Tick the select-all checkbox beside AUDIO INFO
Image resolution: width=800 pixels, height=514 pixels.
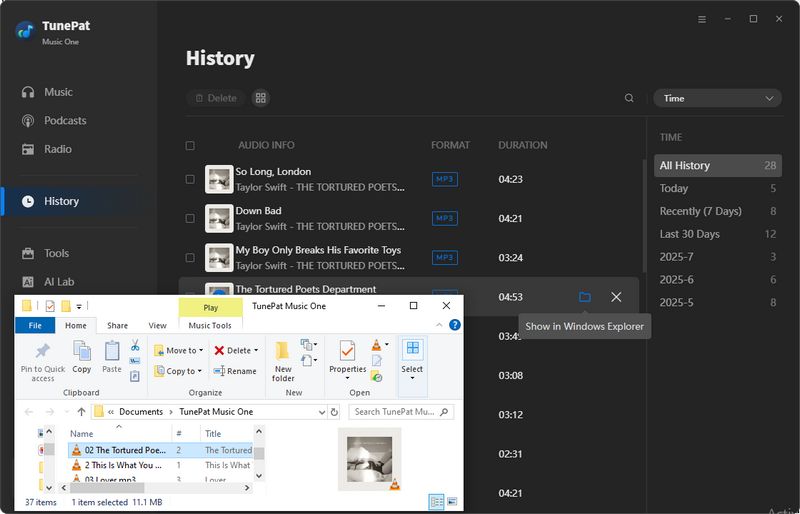point(190,145)
